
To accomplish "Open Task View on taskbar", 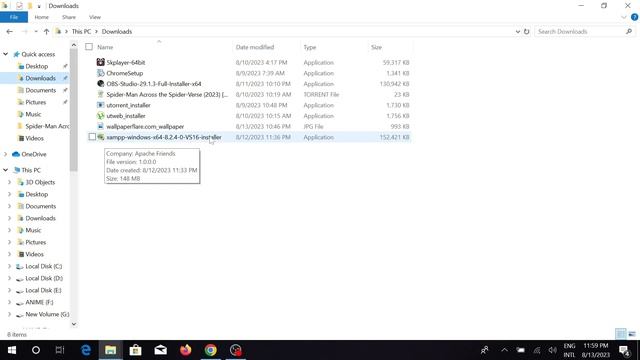I will [60, 350].
